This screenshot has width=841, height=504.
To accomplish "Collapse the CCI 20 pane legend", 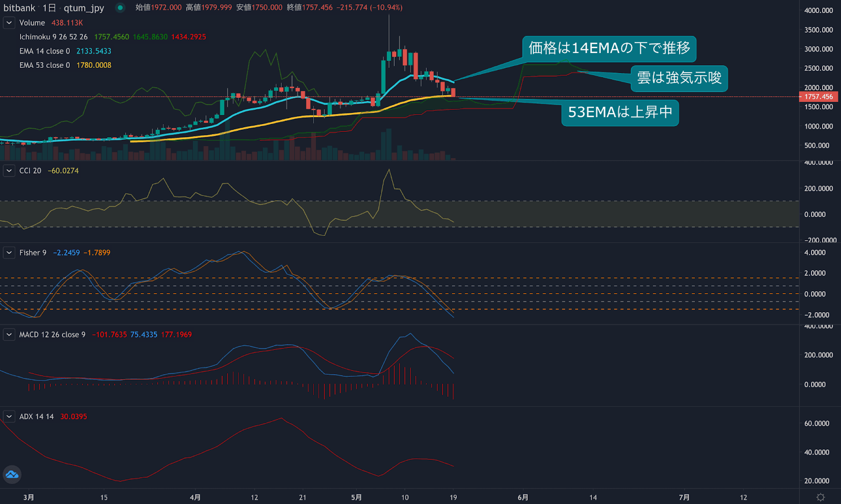I will (9, 171).
